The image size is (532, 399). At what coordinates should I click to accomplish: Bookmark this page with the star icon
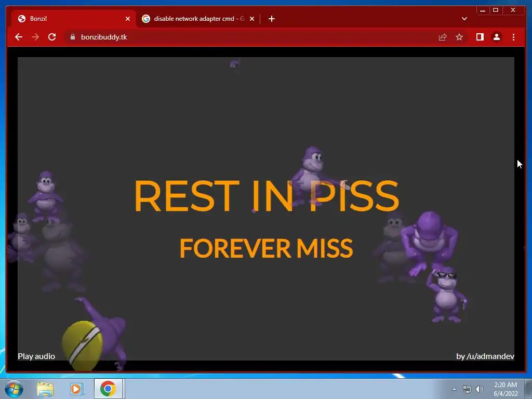coord(459,37)
